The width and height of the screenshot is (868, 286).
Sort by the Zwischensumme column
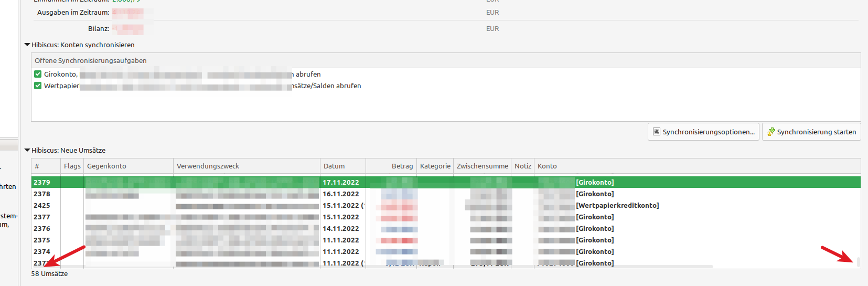(x=482, y=166)
